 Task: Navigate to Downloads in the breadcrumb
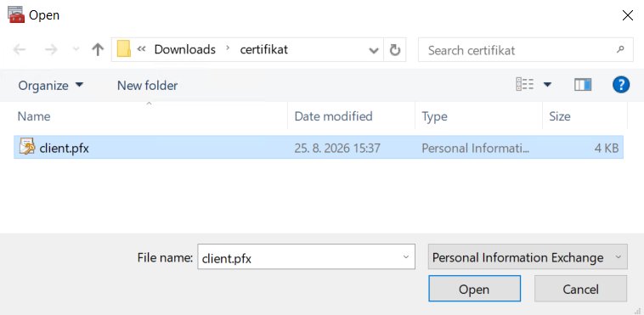pos(185,50)
